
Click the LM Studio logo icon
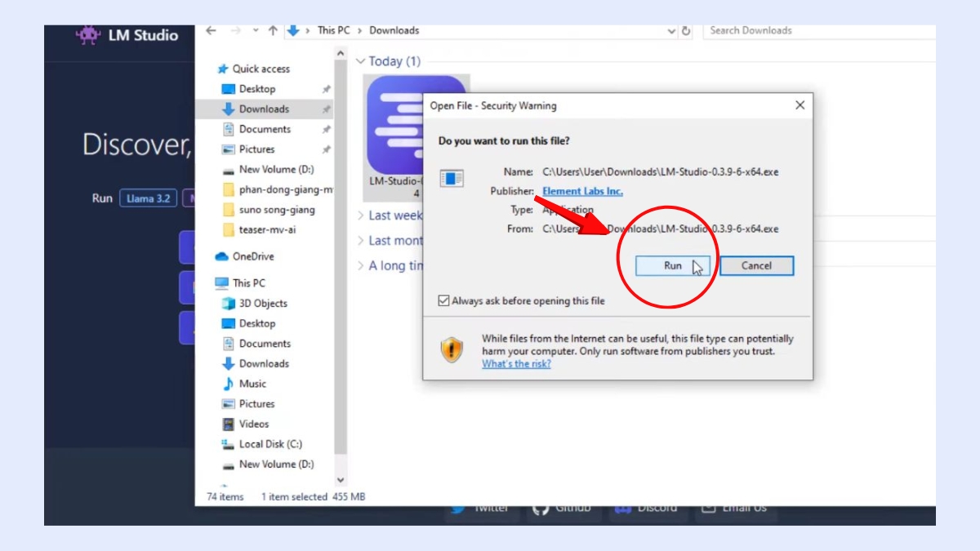(x=87, y=35)
